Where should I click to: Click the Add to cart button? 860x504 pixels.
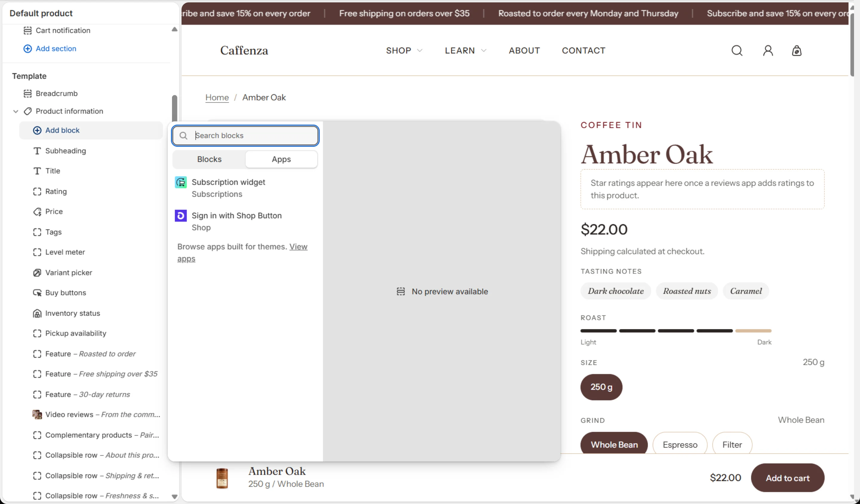tap(788, 478)
